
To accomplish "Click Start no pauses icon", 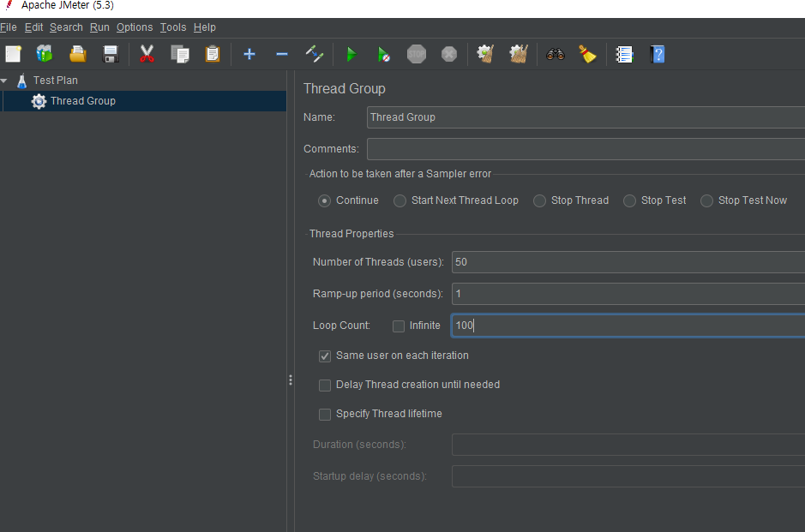I will 383,54.
